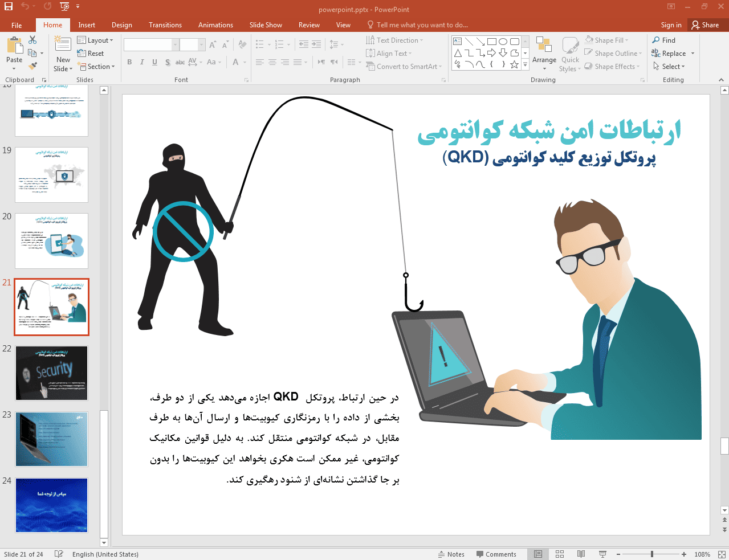Image resolution: width=729 pixels, height=560 pixels.
Task: Open the font size dropdown arrow
Action: [x=201, y=45]
